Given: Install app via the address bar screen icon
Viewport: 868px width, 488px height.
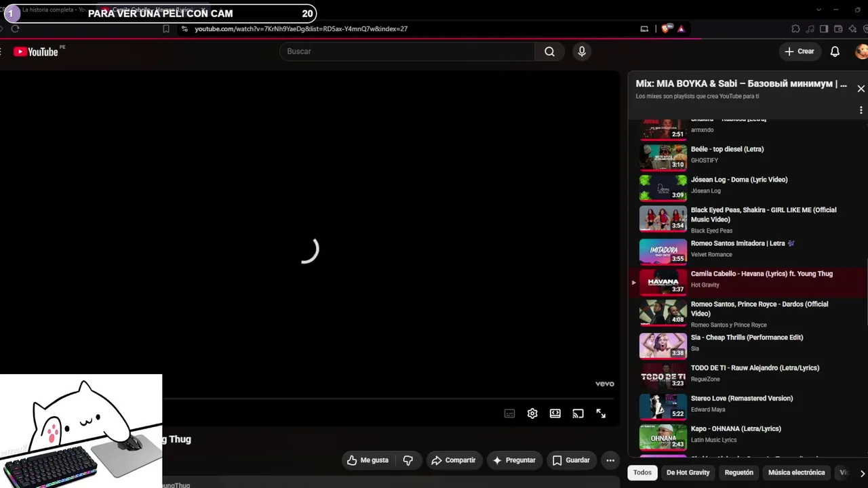Looking at the screenshot, I should pyautogui.click(x=644, y=29).
